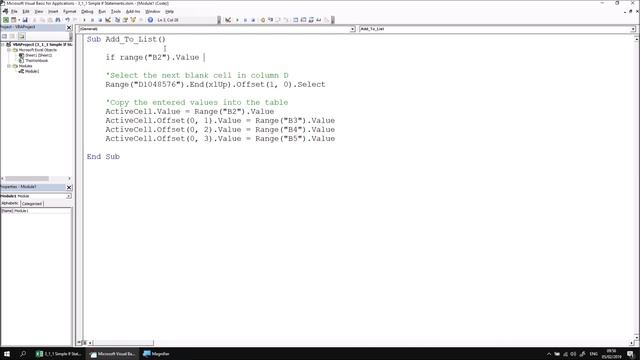Viewport: 640px width, 360px height.
Task: Toggle Design Mode on the Debug toolbar
Action: coord(228,20)
